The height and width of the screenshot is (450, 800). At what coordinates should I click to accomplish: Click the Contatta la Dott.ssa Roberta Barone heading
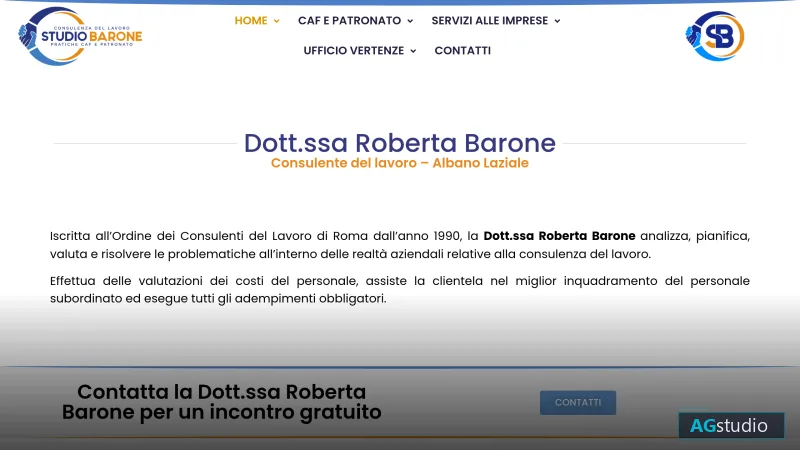221,402
